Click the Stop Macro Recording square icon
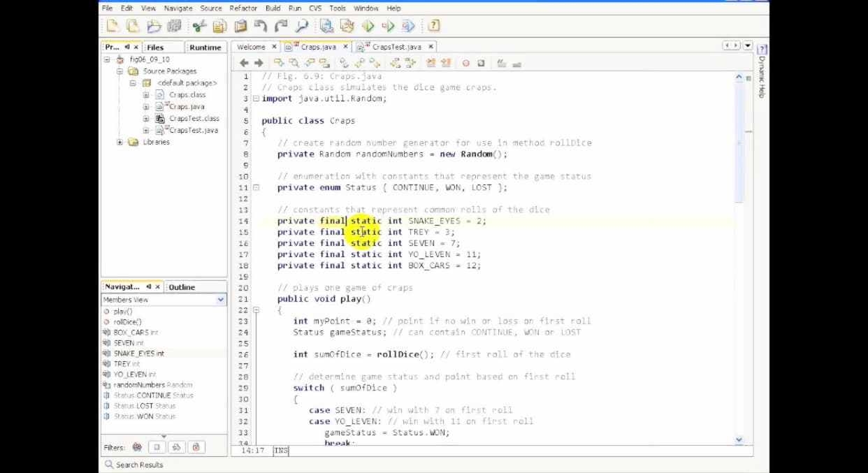The height and width of the screenshot is (473, 868). [x=481, y=63]
